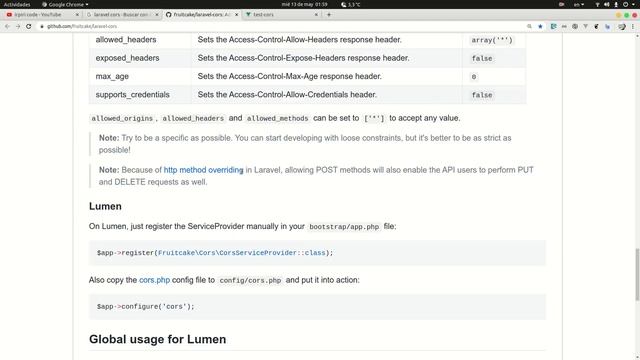The image size is (640, 360).
Task: Click the allowed_headers table cell
Action: [140, 40]
